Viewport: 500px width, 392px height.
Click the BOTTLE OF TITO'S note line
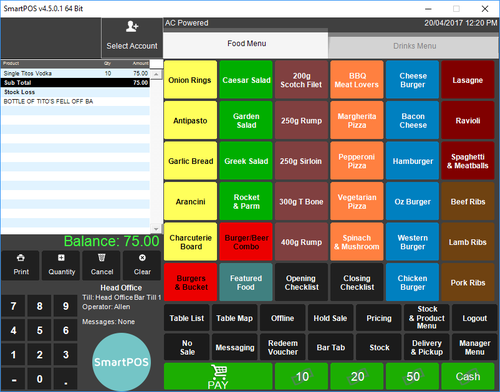[x=76, y=101]
